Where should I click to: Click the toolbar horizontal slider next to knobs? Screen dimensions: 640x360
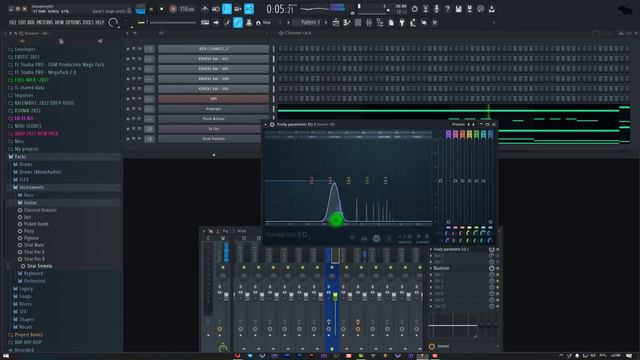(x=171, y=22)
